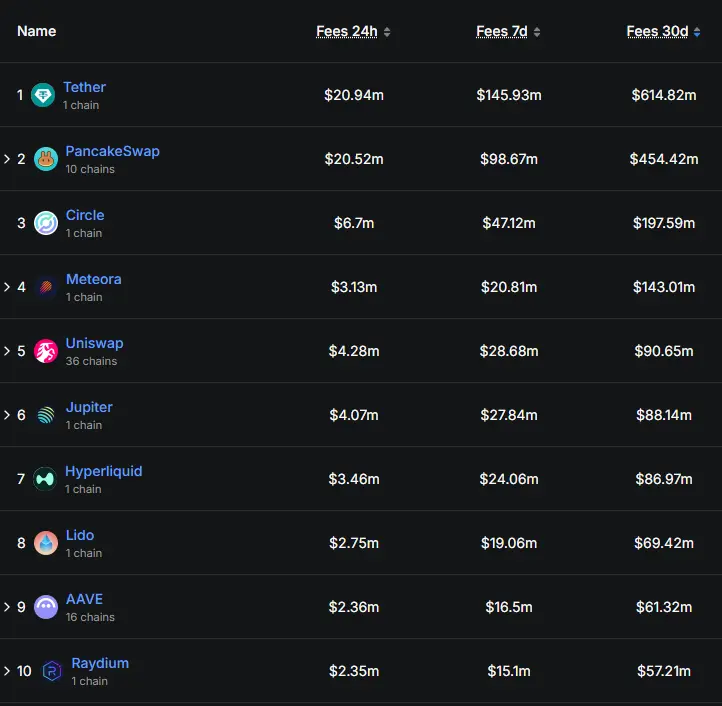Open the Tether protocol link
The image size is (722, 706).
click(x=85, y=87)
